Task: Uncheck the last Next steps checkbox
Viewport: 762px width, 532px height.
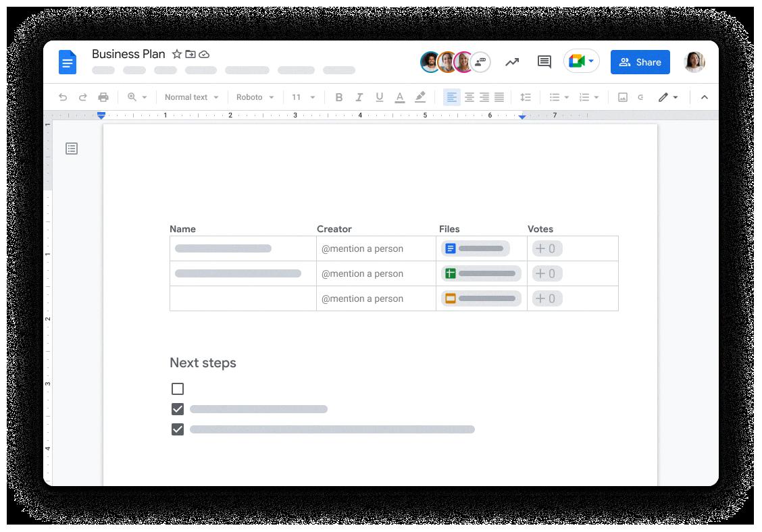Action: point(178,429)
